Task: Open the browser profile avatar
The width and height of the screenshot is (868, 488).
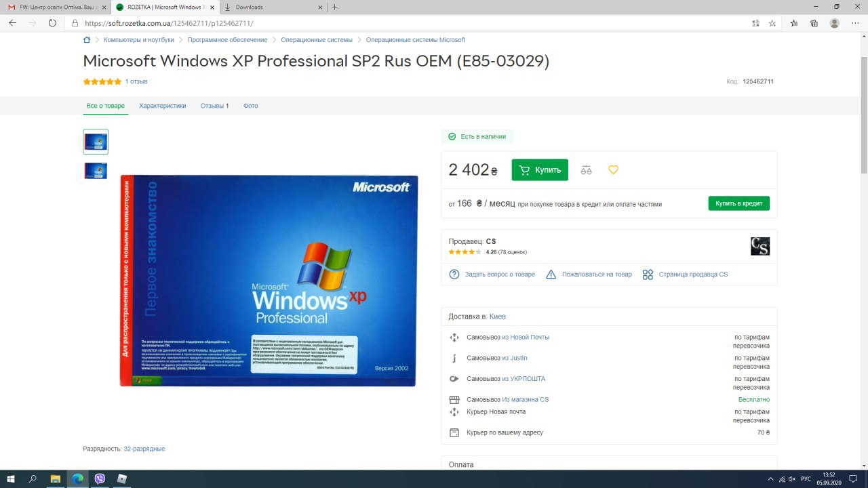Action: tap(834, 23)
